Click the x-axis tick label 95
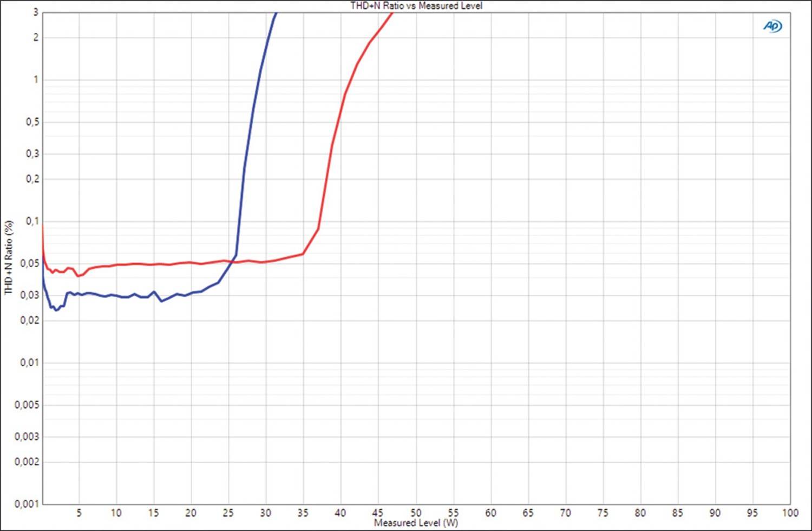 (x=752, y=513)
